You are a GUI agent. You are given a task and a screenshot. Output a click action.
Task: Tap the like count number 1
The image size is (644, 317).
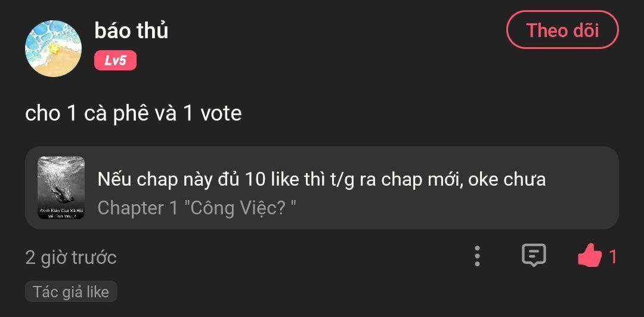click(613, 257)
